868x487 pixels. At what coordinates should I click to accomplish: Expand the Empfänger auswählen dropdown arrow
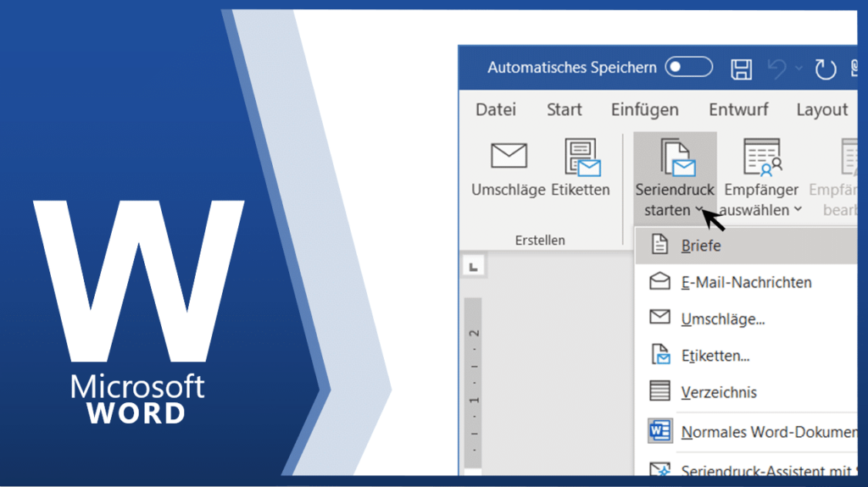(x=797, y=210)
